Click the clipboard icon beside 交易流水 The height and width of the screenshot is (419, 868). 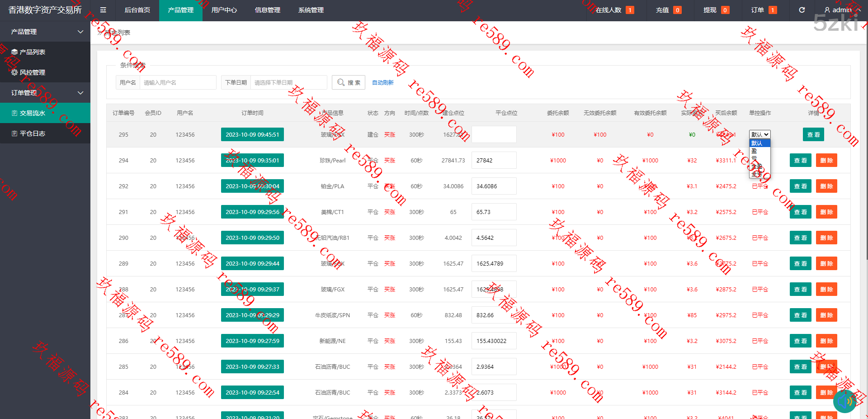[x=14, y=113]
